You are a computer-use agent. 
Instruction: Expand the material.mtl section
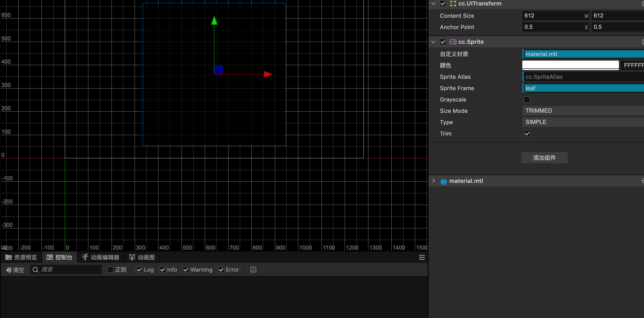pos(434,181)
